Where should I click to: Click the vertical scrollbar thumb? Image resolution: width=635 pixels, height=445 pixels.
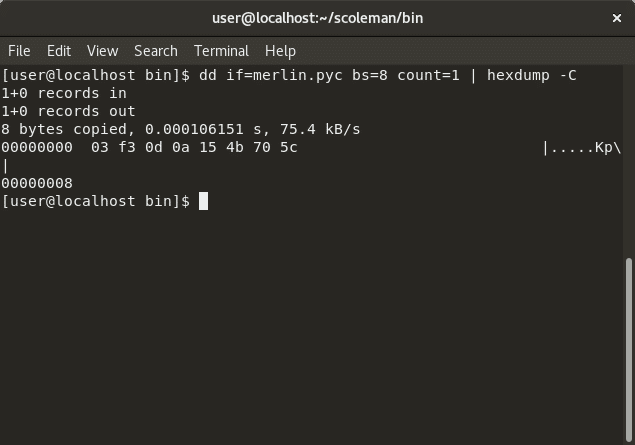point(629,350)
